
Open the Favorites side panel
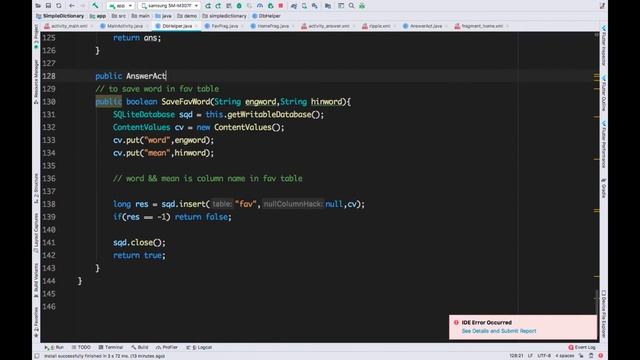click(x=36, y=322)
